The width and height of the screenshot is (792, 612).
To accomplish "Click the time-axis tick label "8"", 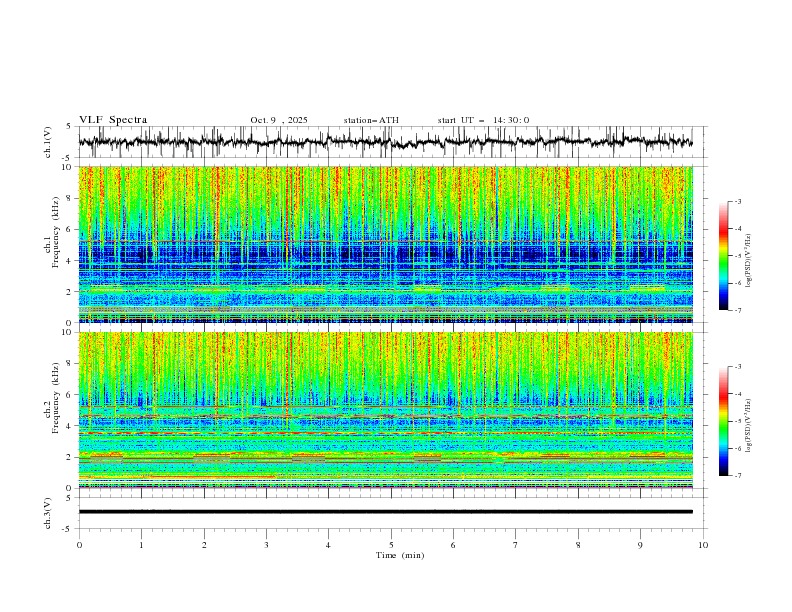I will [x=578, y=545].
